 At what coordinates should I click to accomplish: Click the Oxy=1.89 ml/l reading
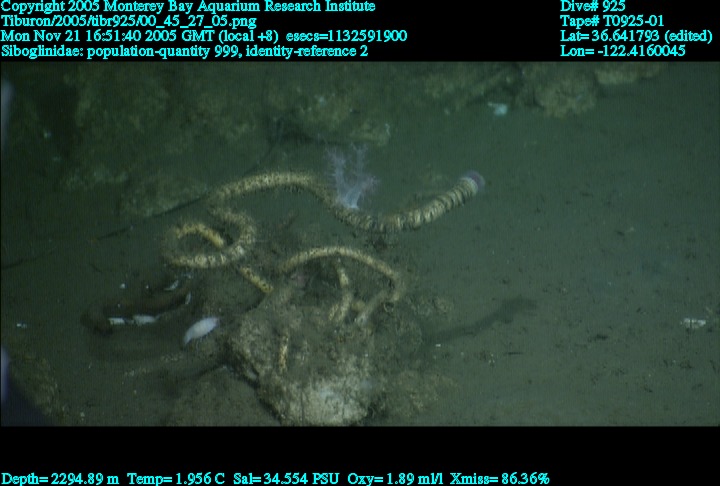tap(395, 479)
